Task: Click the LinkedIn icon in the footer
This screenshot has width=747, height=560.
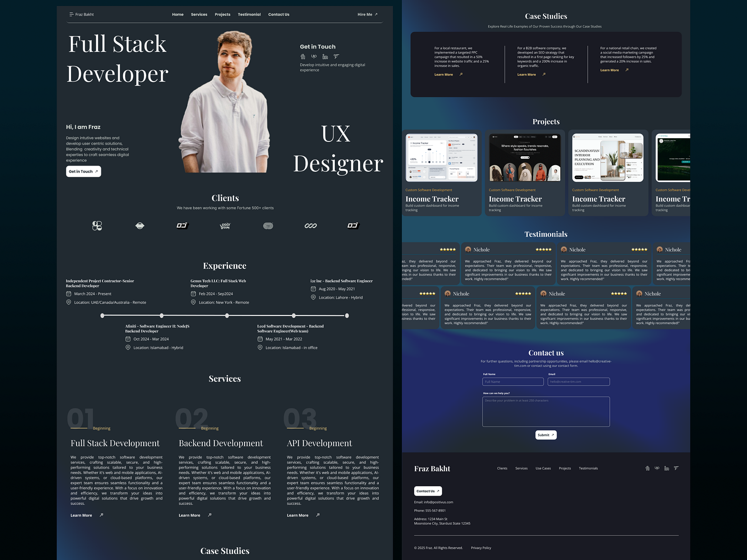Action: 667,468
